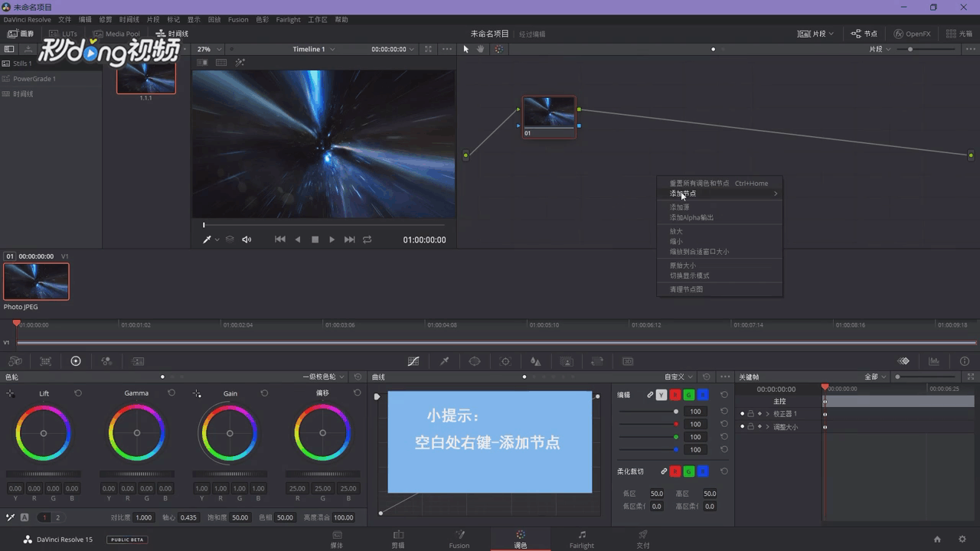Open the Color Match palette icon

tap(46, 361)
